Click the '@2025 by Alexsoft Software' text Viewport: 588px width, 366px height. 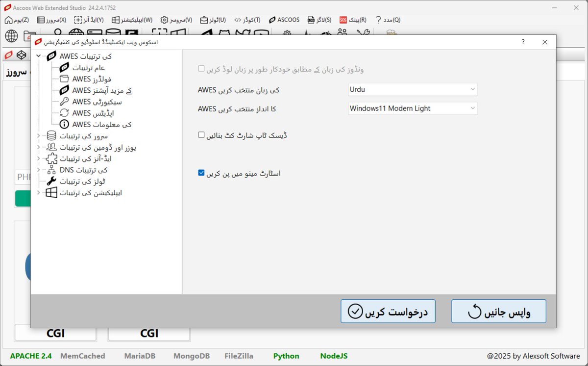[x=533, y=356]
